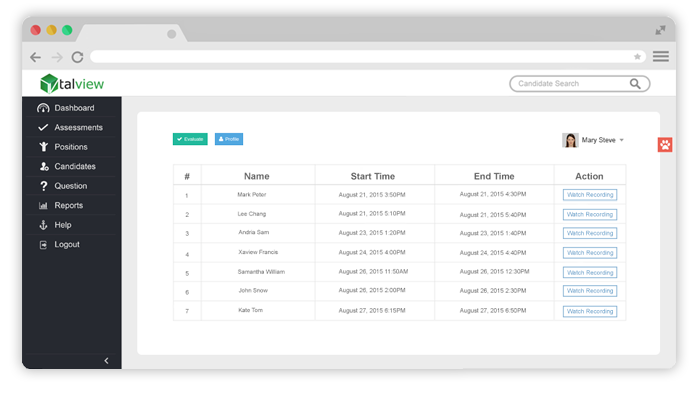
Task: Click the Logout icon in sidebar
Action: pos(43,245)
